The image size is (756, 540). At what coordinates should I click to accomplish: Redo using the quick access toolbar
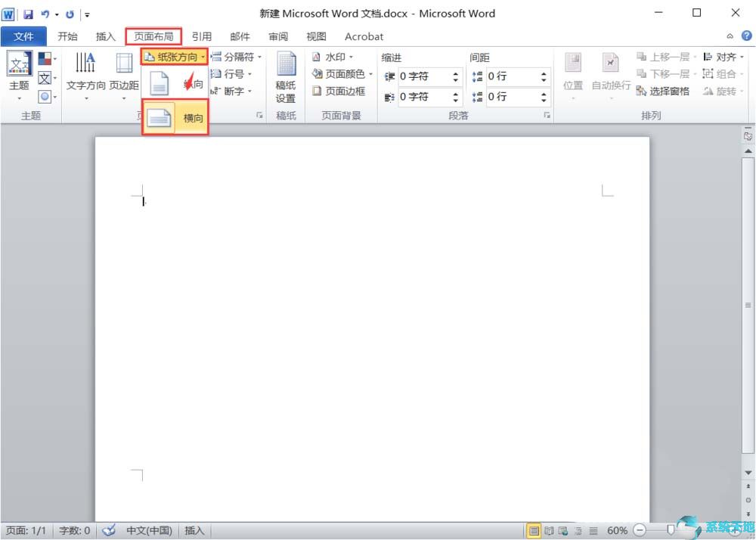pos(70,14)
